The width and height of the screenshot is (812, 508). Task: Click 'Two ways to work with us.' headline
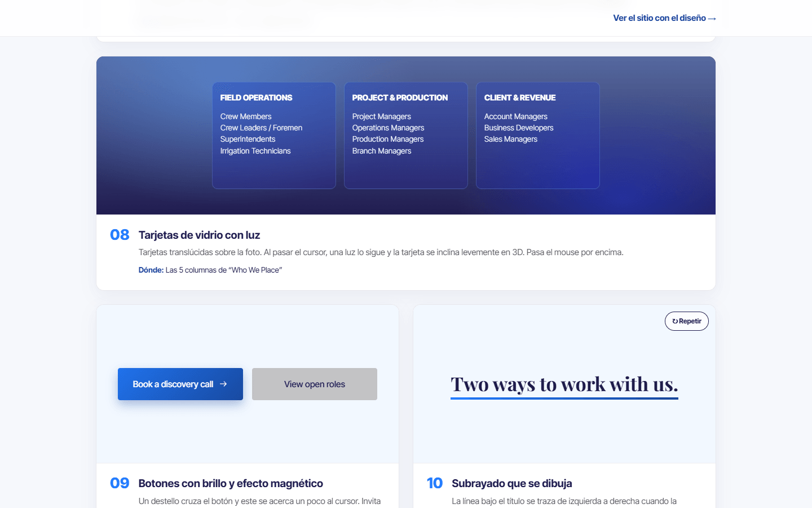tap(564, 384)
